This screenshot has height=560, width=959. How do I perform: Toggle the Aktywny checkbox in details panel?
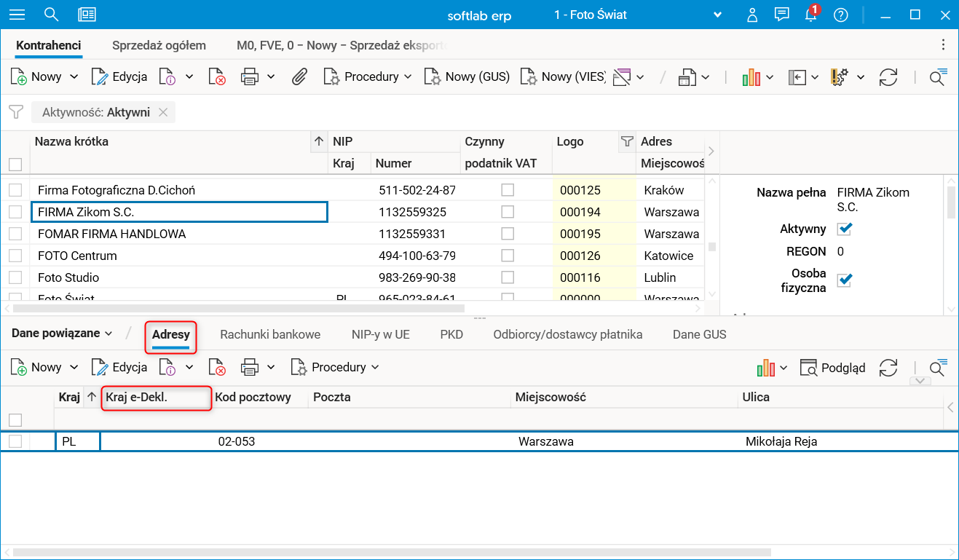point(844,229)
